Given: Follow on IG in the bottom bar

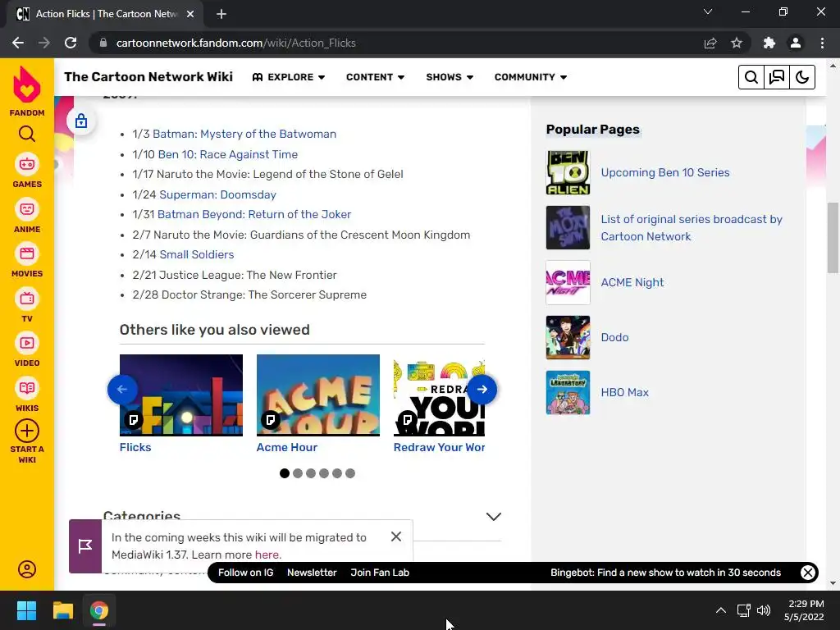Looking at the screenshot, I should [x=245, y=572].
